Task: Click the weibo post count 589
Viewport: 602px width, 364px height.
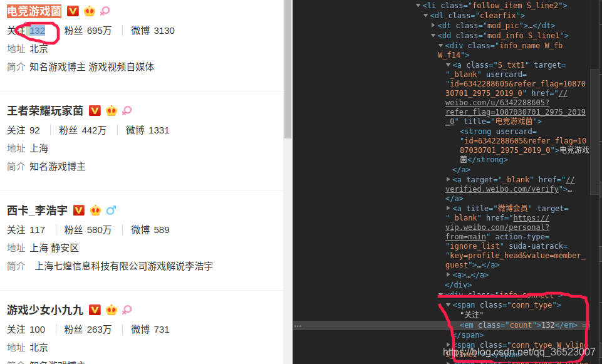Action: [161, 230]
